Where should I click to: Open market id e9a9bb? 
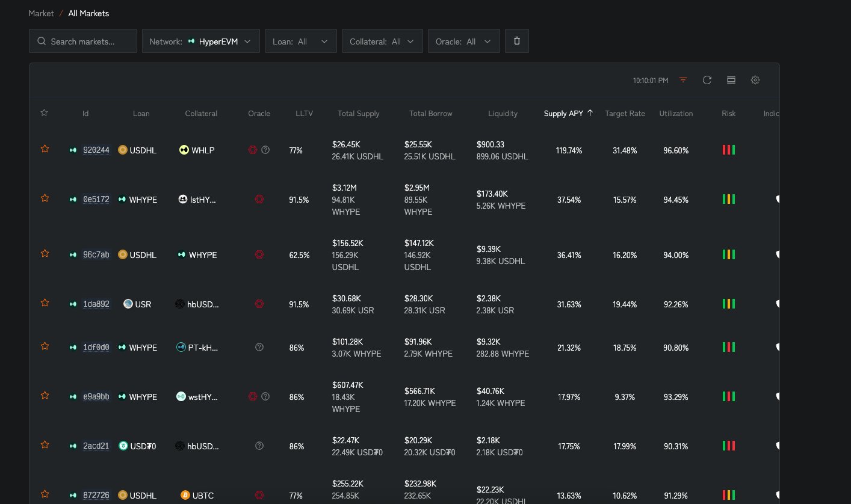(x=96, y=397)
